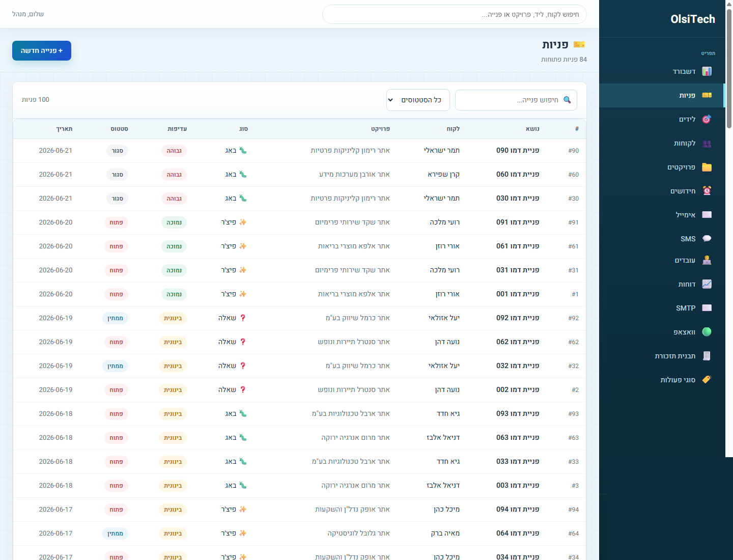This screenshot has width=733, height=560.
Task: Click the לקוחות people icon
Action: (x=707, y=143)
